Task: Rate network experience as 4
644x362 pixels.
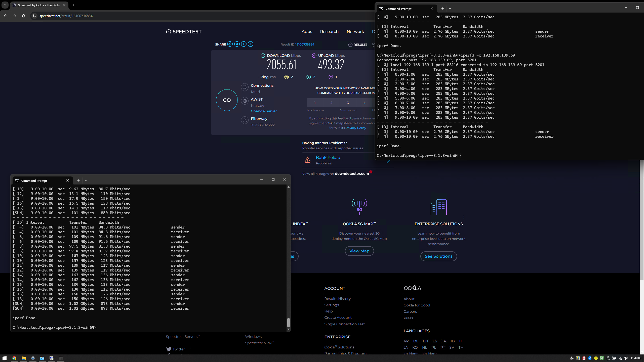Action: [x=364, y=103]
